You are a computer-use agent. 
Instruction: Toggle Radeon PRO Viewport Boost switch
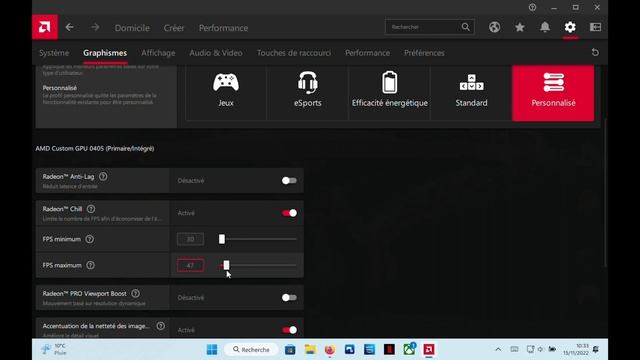pyautogui.click(x=289, y=298)
